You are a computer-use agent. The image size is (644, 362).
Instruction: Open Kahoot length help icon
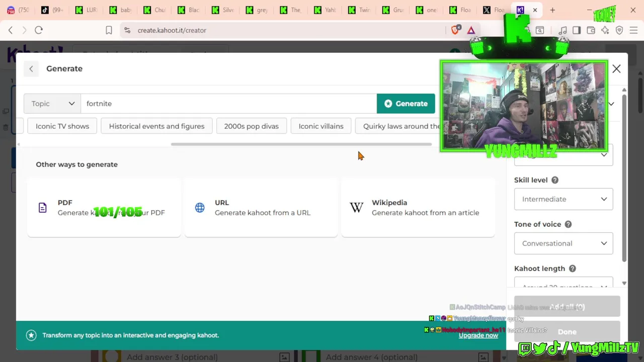pos(573,268)
